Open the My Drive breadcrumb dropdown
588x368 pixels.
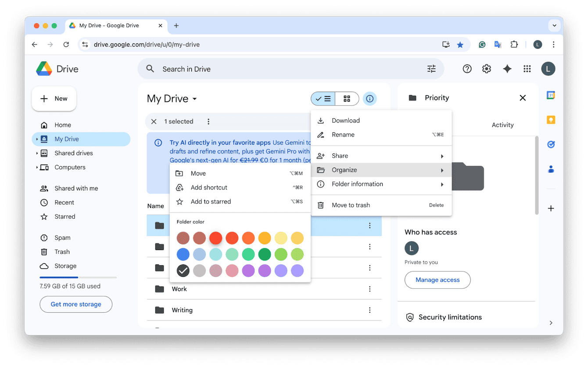click(x=194, y=99)
